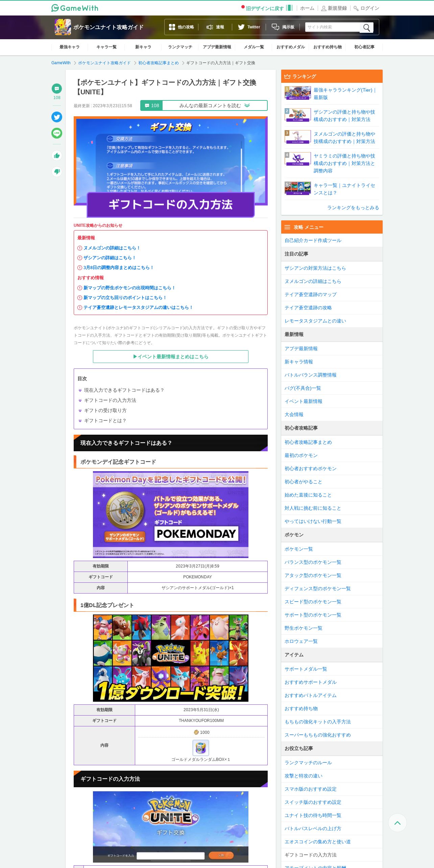Open the おすすめ持ち物 nav tab

click(328, 47)
